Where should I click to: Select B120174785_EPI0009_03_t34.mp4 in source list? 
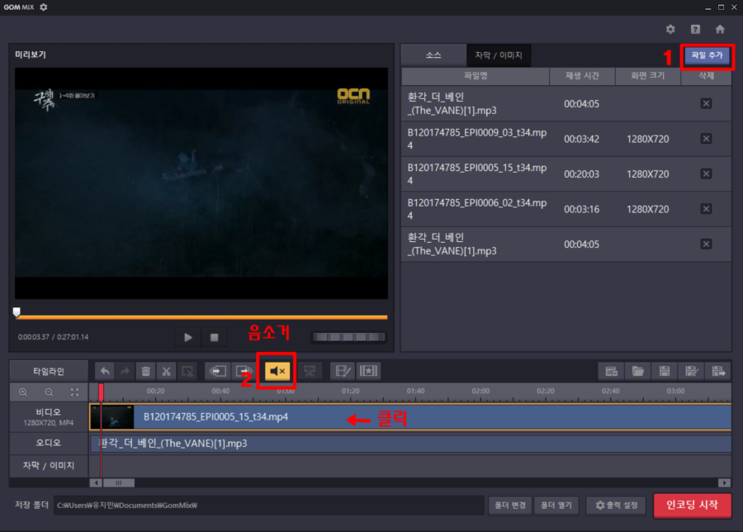pos(566,139)
